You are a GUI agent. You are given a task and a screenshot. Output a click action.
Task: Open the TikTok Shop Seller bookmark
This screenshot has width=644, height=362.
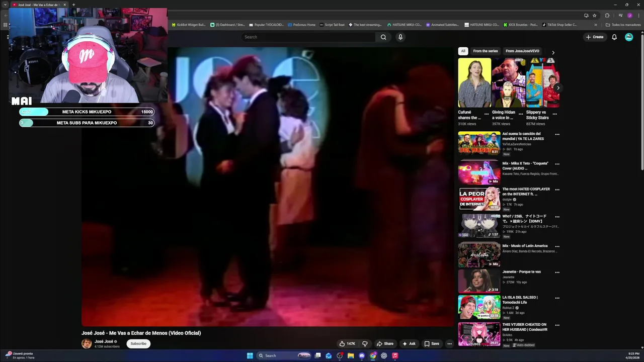pos(559,25)
